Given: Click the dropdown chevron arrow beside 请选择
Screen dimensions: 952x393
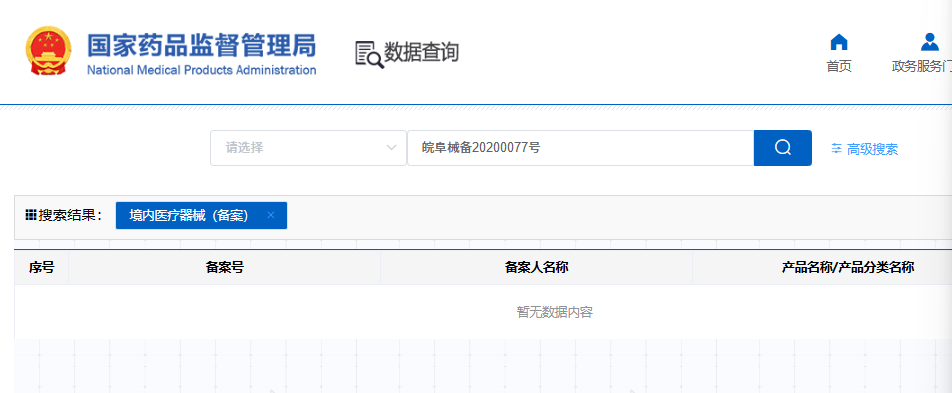Looking at the screenshot, I should (x=391, y=148).
